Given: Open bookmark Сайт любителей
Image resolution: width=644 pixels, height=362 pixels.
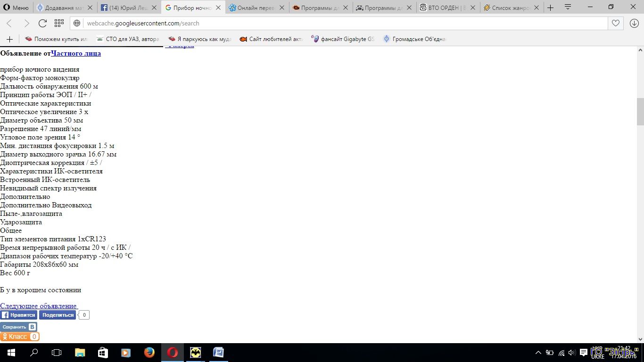Looking at the screenshot, I should click(271, 39).
